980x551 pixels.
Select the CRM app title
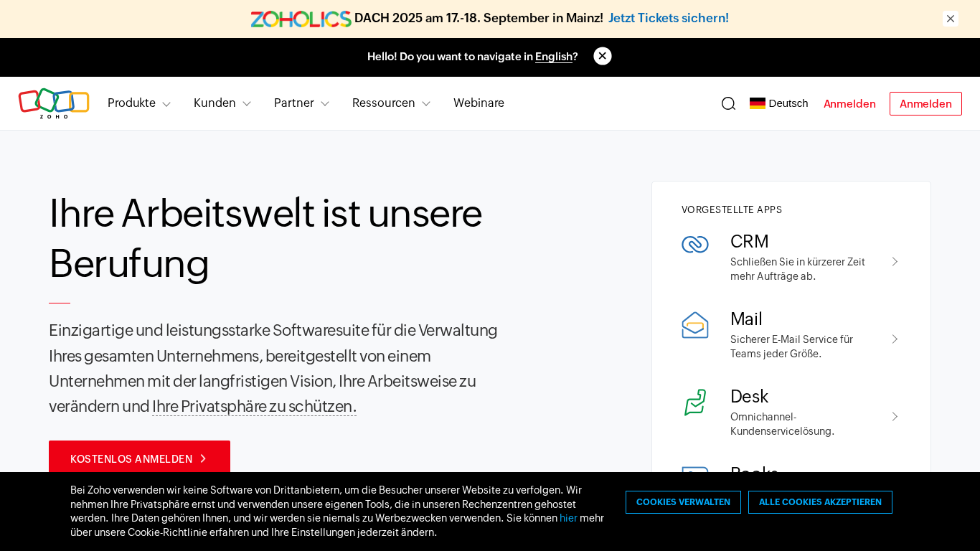749,242
